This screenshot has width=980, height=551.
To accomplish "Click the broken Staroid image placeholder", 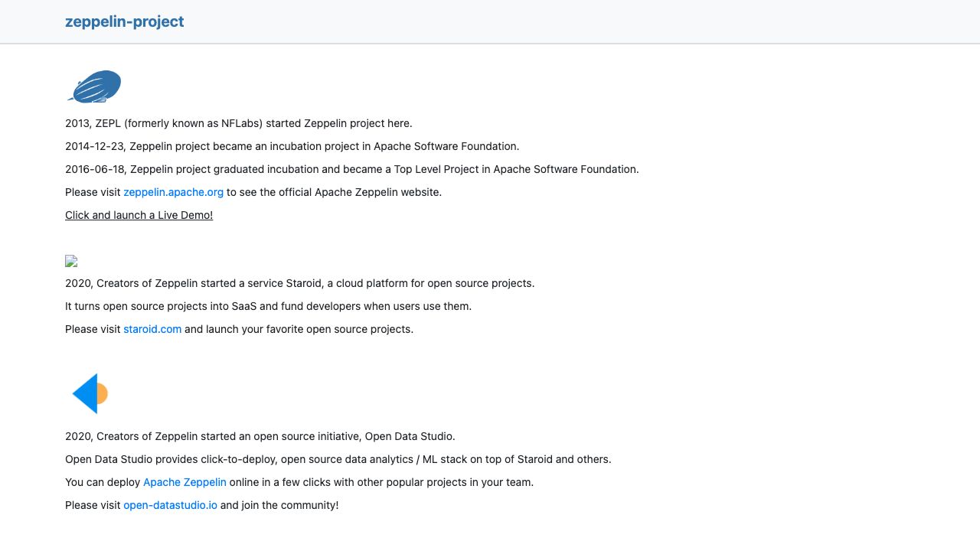I will 71,261.
